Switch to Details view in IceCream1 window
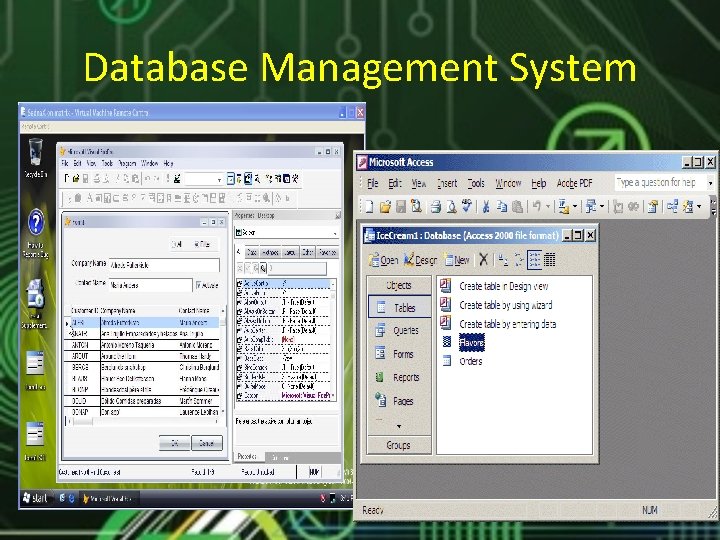 pos(549,260)
